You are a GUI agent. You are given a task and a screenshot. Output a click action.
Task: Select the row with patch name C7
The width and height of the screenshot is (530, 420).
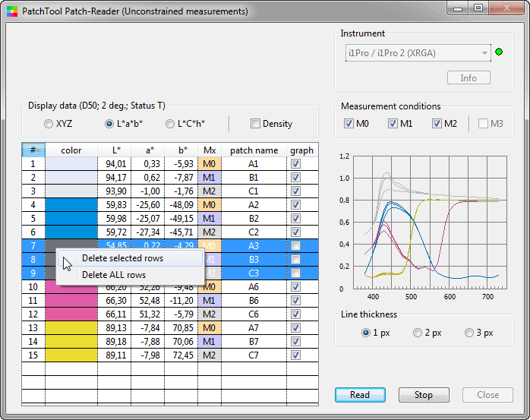tap(254, 355)
